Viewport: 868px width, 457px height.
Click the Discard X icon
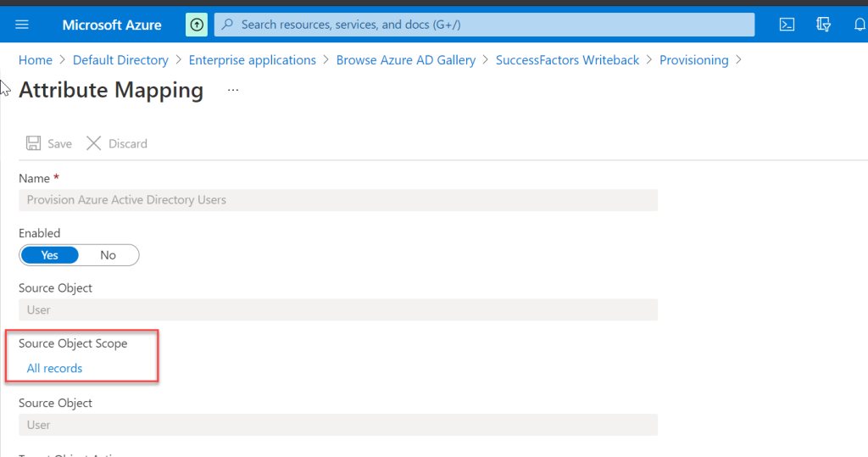(x=93, y=143)
